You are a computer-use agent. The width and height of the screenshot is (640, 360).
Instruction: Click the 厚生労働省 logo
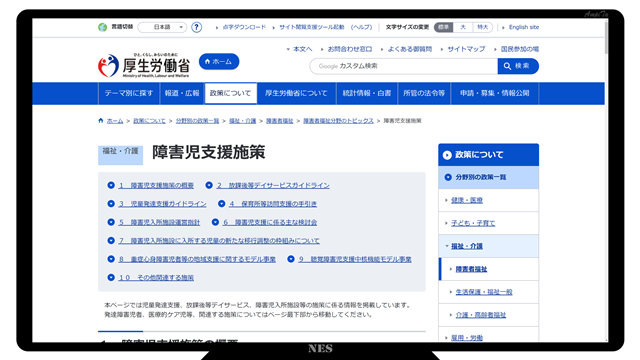pos(144,65)
